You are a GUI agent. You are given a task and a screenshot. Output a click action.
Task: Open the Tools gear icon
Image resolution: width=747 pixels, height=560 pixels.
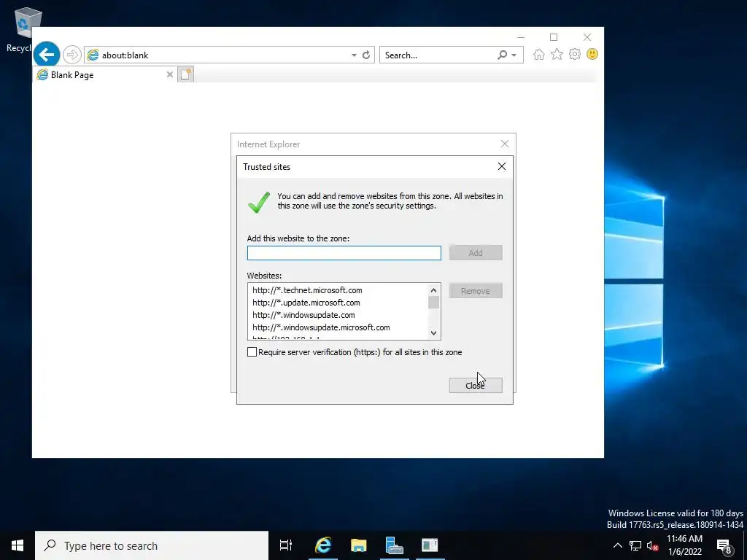click(x=575, y=54)
